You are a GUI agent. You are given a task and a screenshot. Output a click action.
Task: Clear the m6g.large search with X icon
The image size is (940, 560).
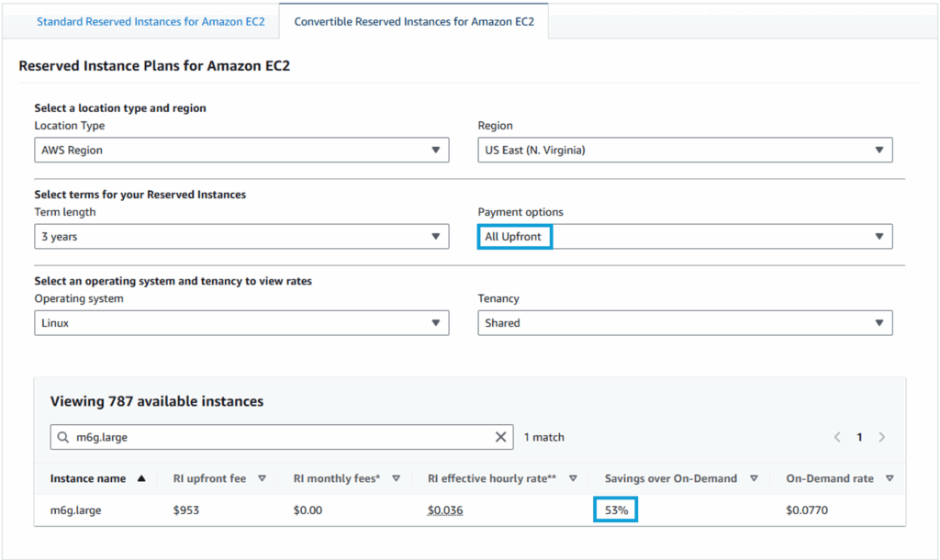tap(500, 437)
